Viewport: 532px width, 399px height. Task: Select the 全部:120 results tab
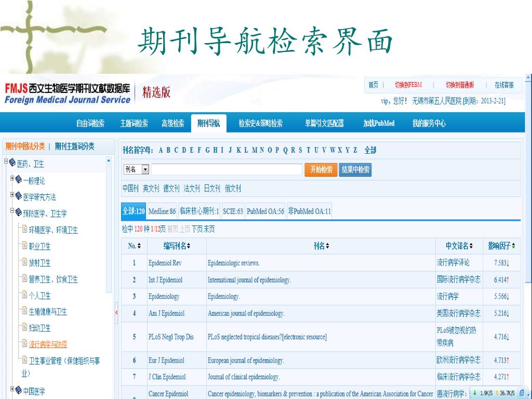point(134,211)
